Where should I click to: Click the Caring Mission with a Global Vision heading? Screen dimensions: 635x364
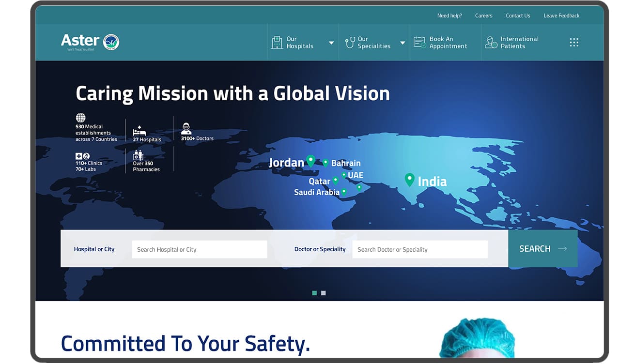pyautogui.click(x=233, y=93)
